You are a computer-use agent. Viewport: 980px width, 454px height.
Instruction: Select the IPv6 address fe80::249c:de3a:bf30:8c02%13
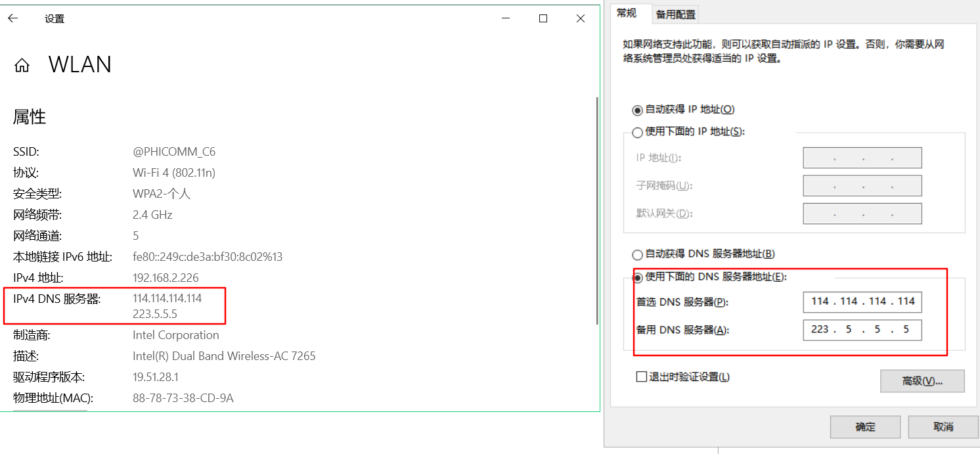(x=208, y=257)
